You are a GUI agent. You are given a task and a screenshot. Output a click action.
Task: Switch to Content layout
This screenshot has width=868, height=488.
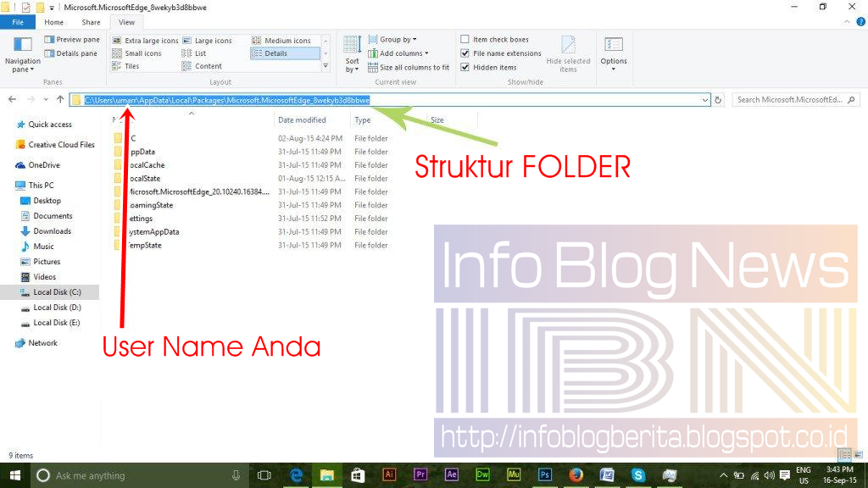click(x=202, y=66)
